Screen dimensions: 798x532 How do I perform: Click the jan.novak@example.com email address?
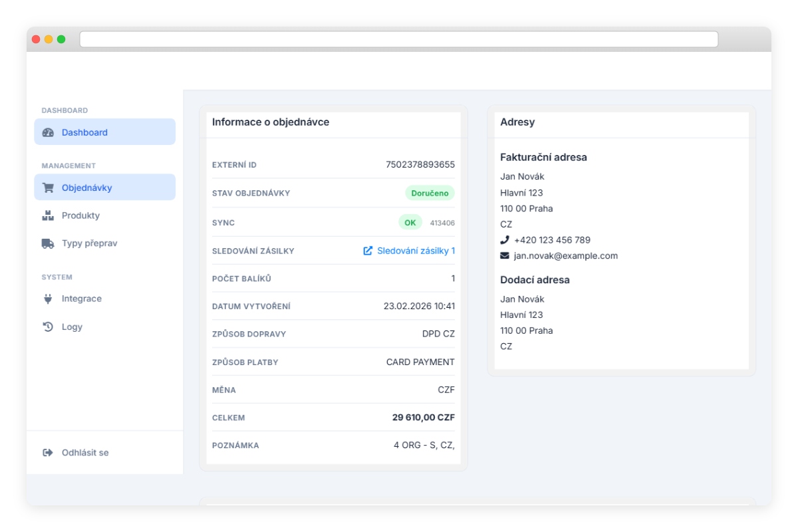(565, 256)
